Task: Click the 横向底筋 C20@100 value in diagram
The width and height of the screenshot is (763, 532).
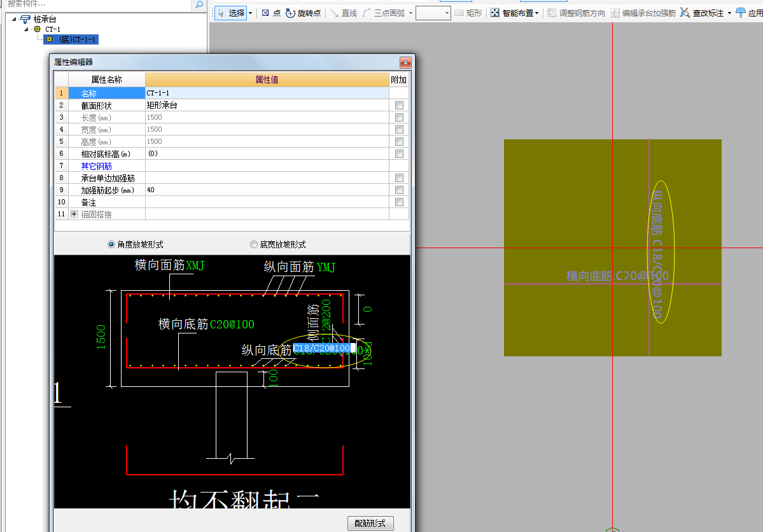Action: click(232, 324)
